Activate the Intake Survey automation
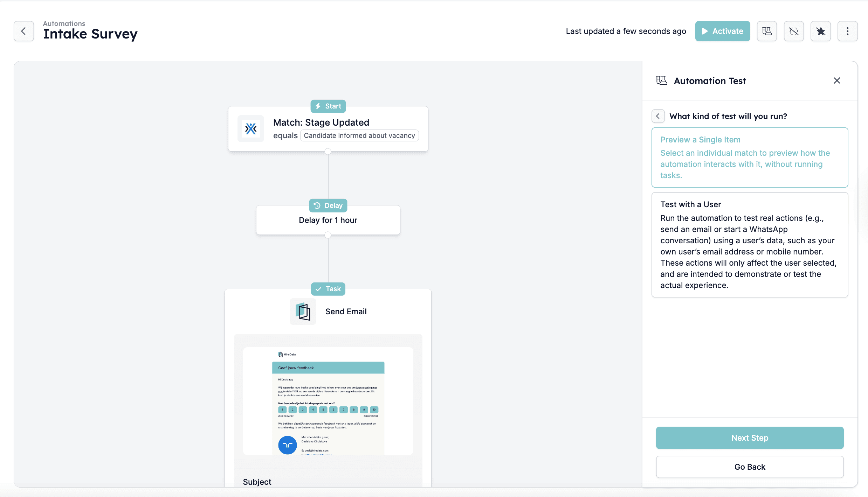This screenshot has height=497, width=868. click(722, 31)
